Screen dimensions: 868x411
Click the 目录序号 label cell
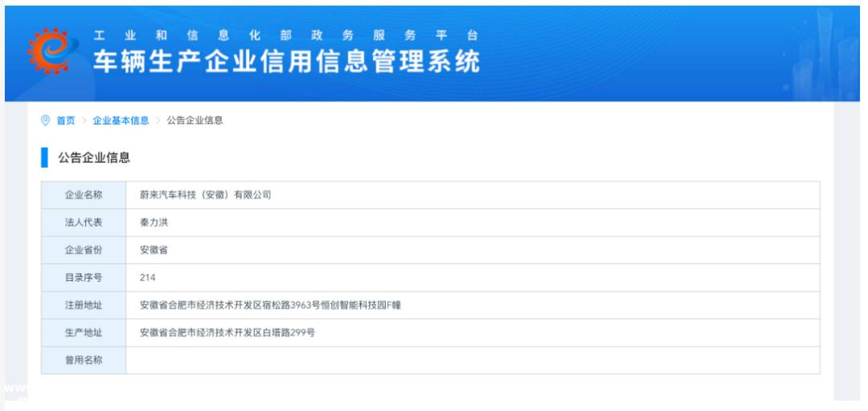coord(84,278)
